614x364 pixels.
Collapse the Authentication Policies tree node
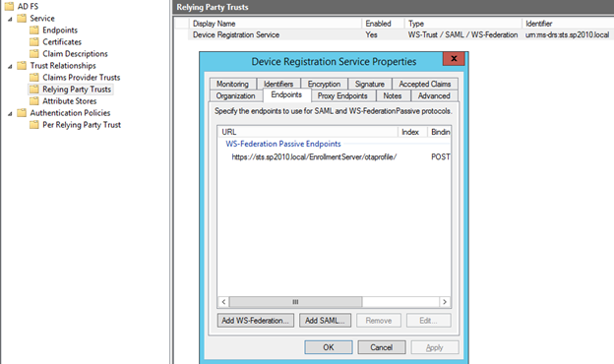click(10, 113)
